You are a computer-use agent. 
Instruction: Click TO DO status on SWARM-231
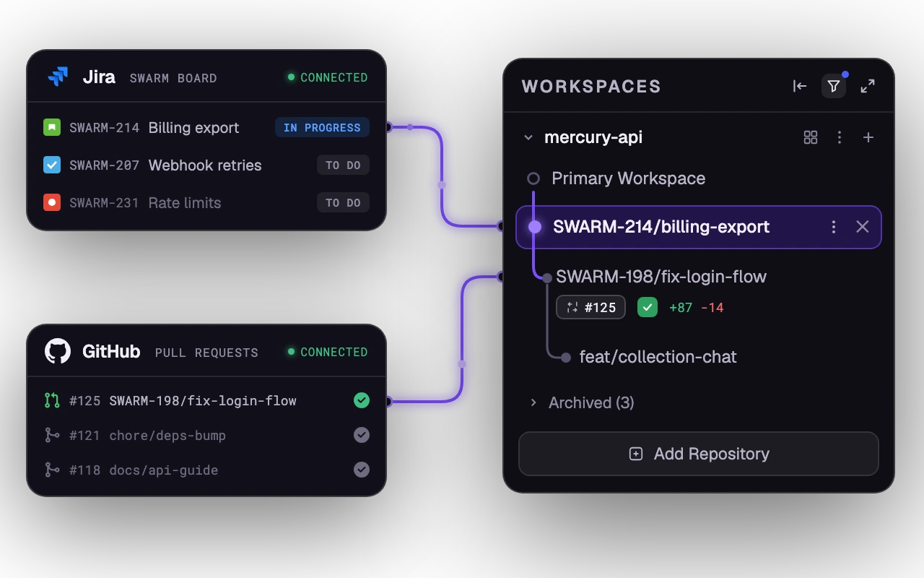343,203
